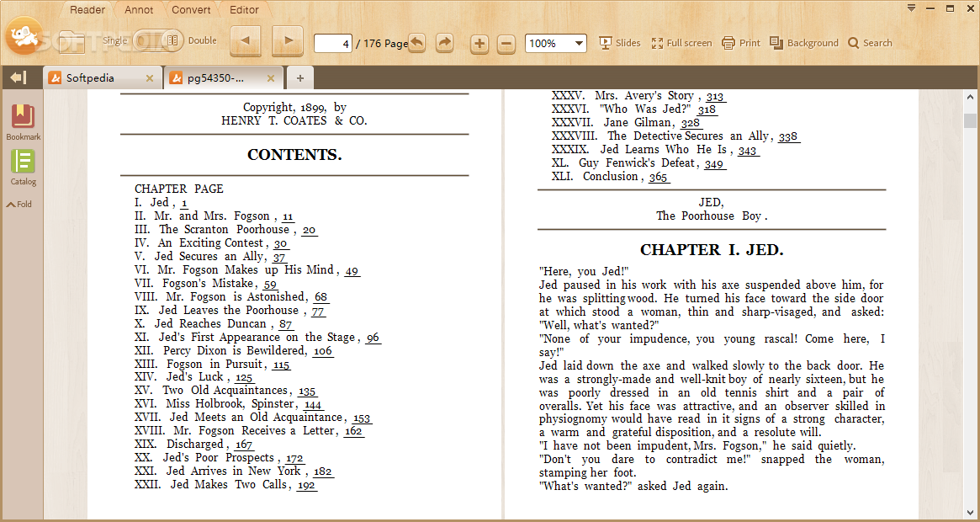Open the 100% zoom level dropdown
Image resolution: width=980 pixels, height=522 pixels.
tap(556, 43)
